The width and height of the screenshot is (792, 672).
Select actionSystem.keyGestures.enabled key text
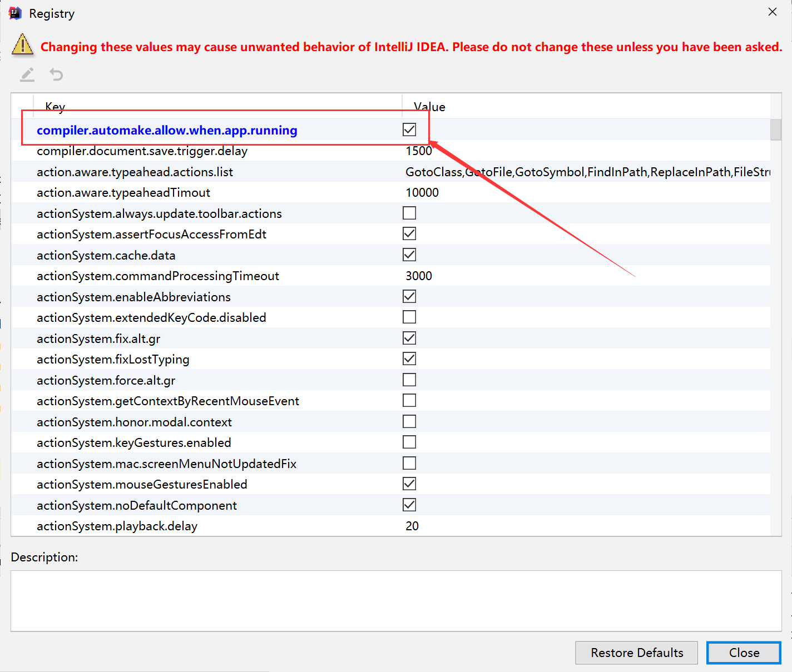pos(133,443)
